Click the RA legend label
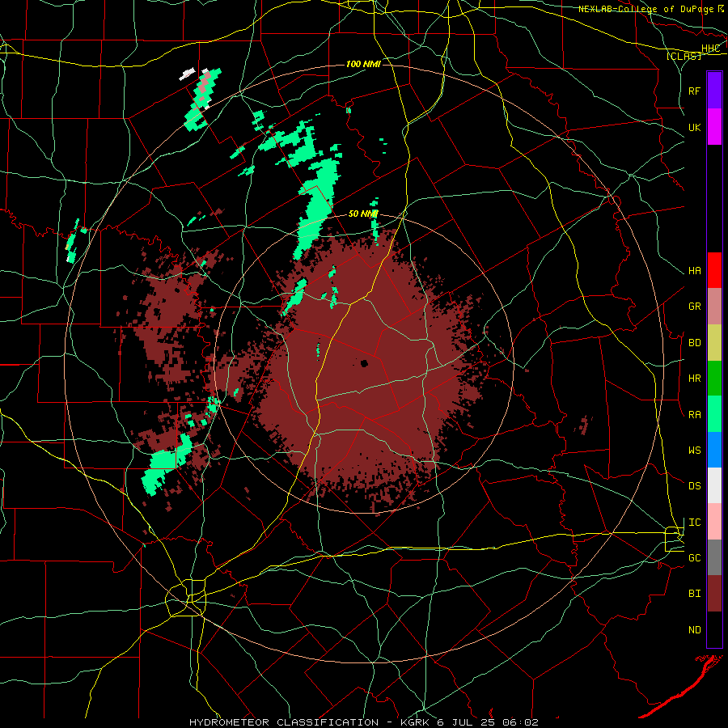The image size is (728, 728). [694, 415]
